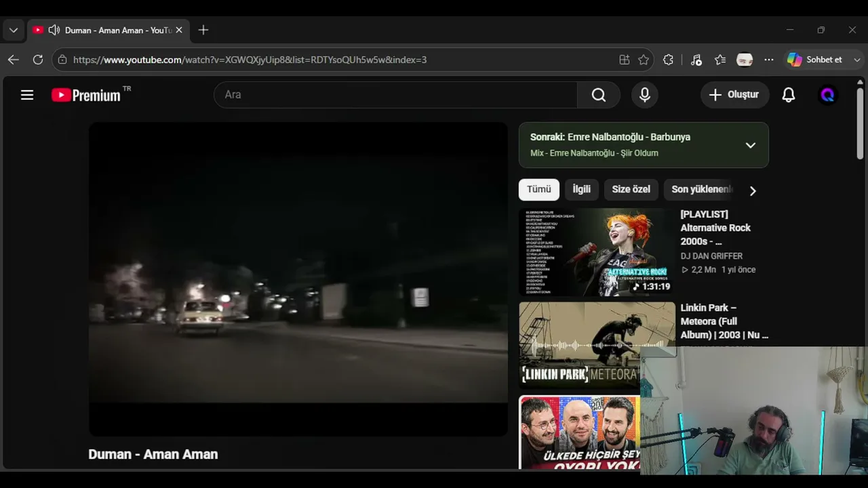The image size is (868, 488).
Task: Select the Size özel filter chip
Action: coord(631,190)
